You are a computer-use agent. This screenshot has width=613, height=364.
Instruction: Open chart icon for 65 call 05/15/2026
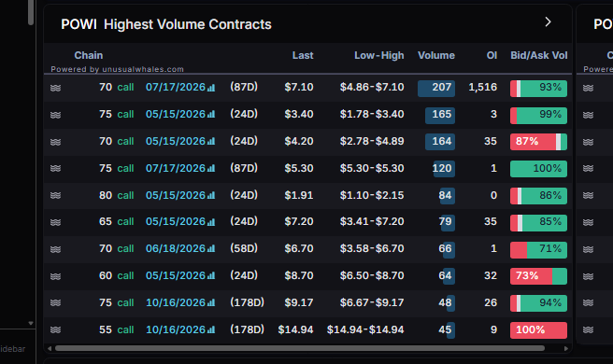pos(211,222)
